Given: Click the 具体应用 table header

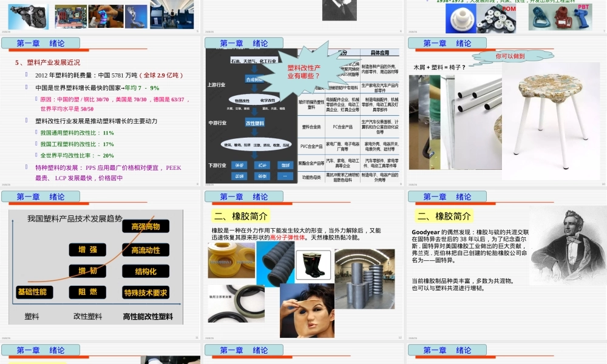Looking at the screenshot, I should coord(380,53).
